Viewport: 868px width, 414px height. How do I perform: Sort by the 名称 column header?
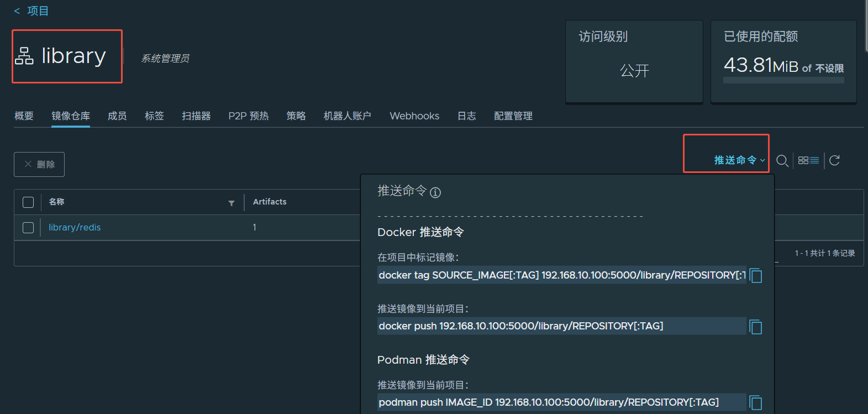[56, 202]
